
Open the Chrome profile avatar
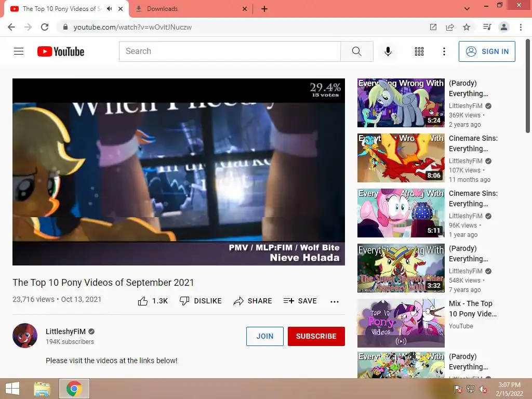(504, 27)
